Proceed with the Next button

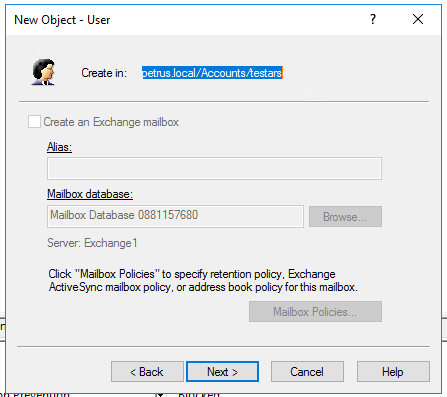[222, 372]
